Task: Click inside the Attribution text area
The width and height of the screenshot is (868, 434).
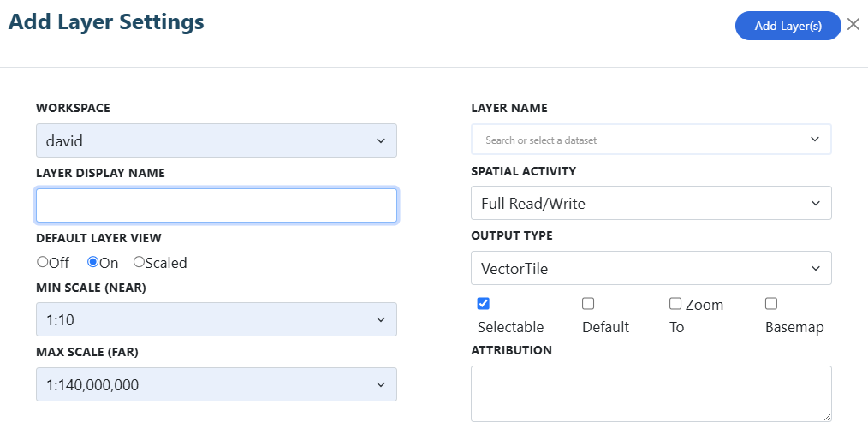Action: 651,394
